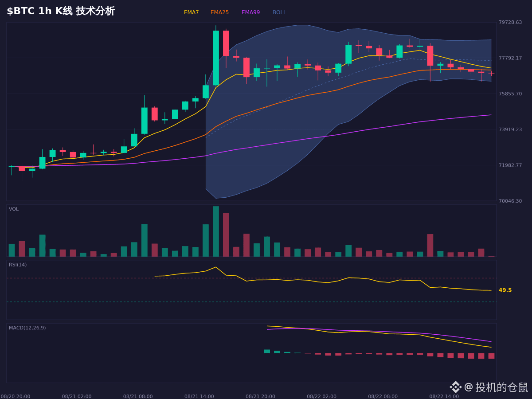Viewport: 532px width, 399px height.
Task: Click time axis label 08/21 20:00
Action: click(260, 396)
